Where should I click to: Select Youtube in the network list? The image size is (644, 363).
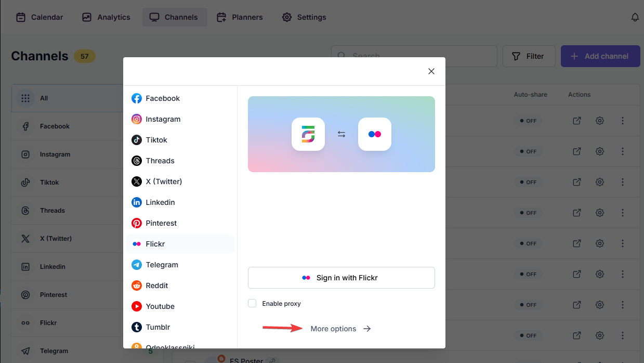point(160,306)
